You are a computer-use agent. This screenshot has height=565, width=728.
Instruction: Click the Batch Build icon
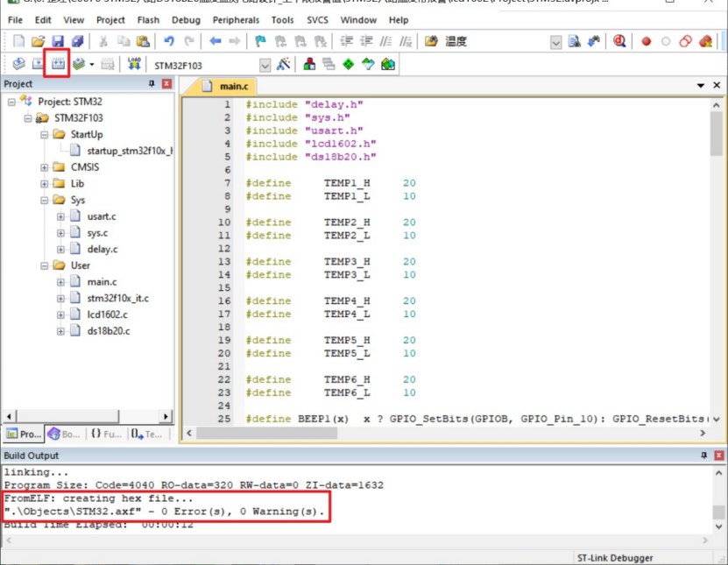point(79,64)
